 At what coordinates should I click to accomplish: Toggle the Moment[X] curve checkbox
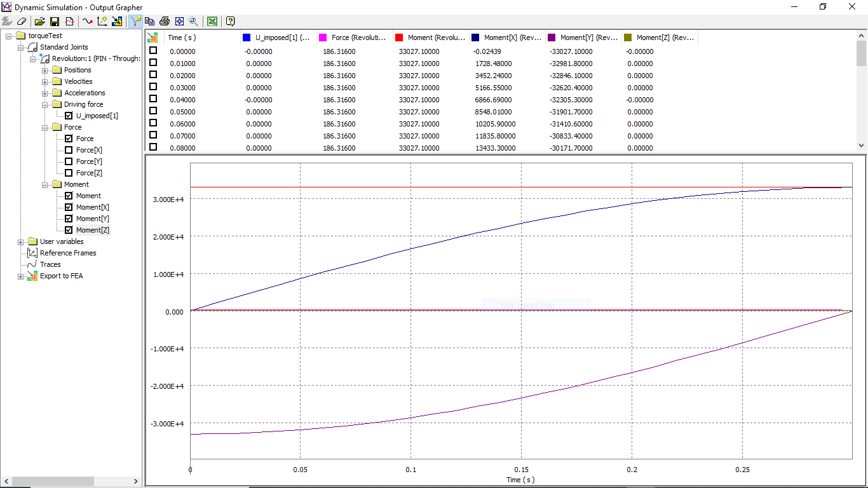(69, 207)
